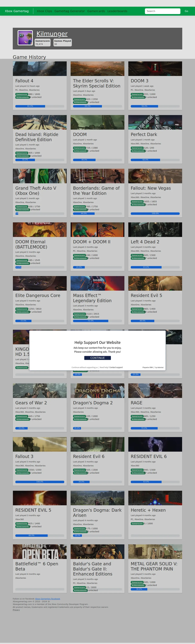Click the Left 4 Dead 2 thumbnail
This screenshot has height=644, width=195.
[155, 230]
